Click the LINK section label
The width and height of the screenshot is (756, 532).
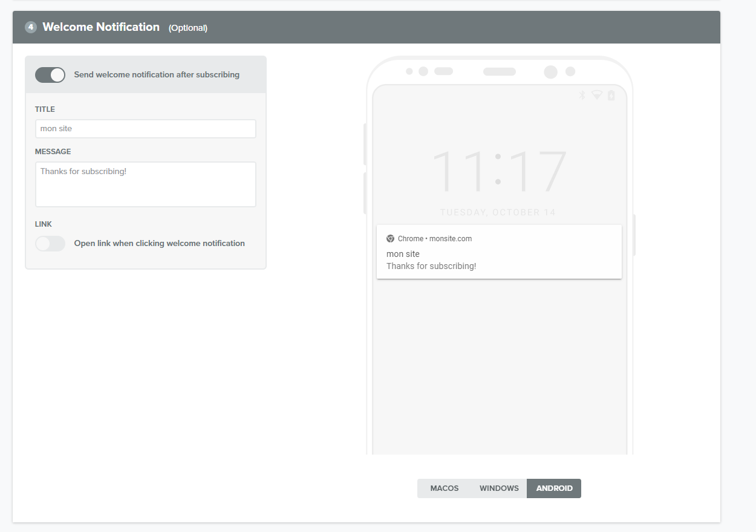44,224
